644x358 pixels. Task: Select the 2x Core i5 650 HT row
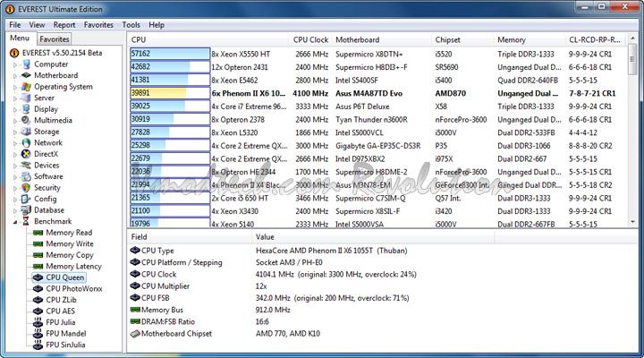click(377, 198)
